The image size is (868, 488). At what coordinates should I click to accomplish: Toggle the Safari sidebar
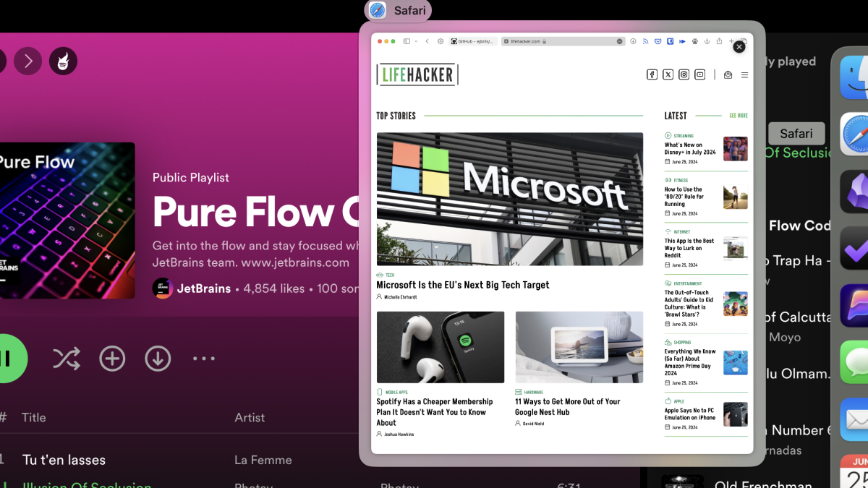click(407, 41)
